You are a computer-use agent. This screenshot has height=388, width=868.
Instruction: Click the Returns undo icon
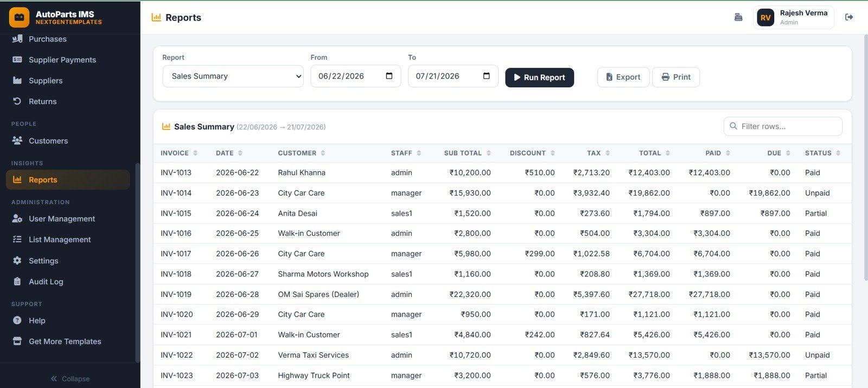[x=17, y=101]
